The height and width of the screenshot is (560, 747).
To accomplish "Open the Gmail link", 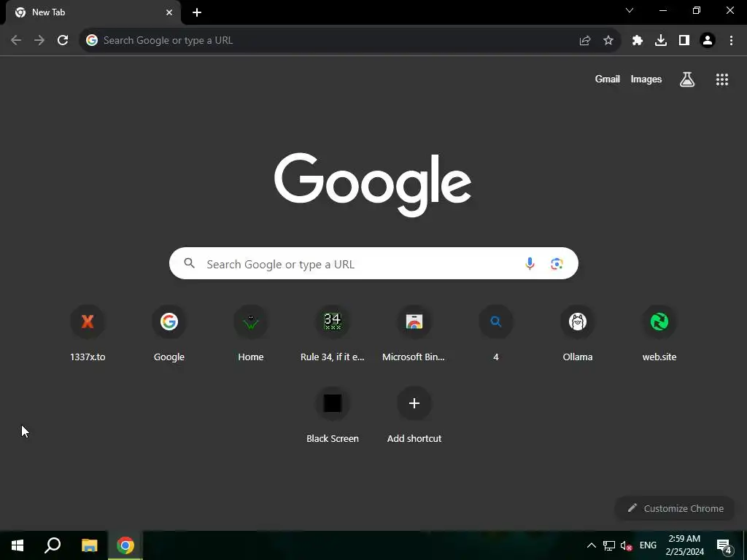I will (x=608, y=79).
